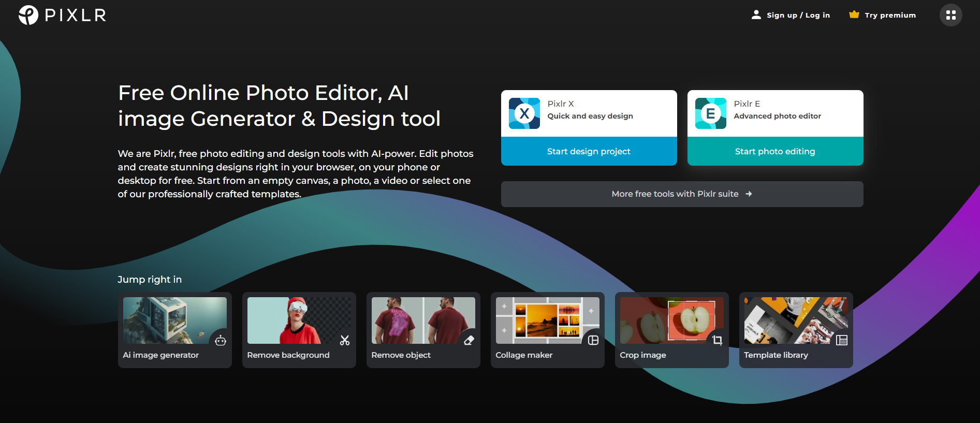Click the template icon on Template library
Image resolution: width=980 pixels, height=423 pixels.
click(842, 340)
